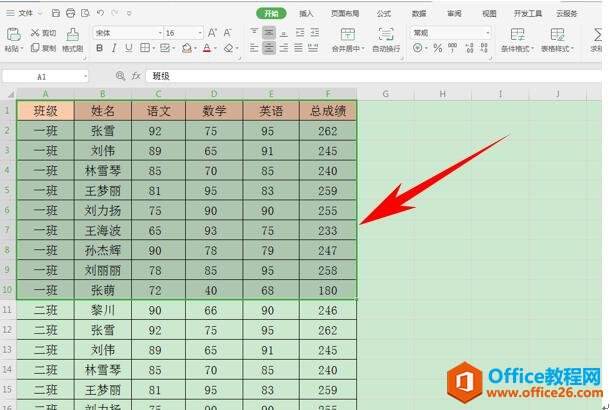This screenshot has width=610, height=410.
Task: Switch to the 数据 (Data) tab
Action: (419, 14)
